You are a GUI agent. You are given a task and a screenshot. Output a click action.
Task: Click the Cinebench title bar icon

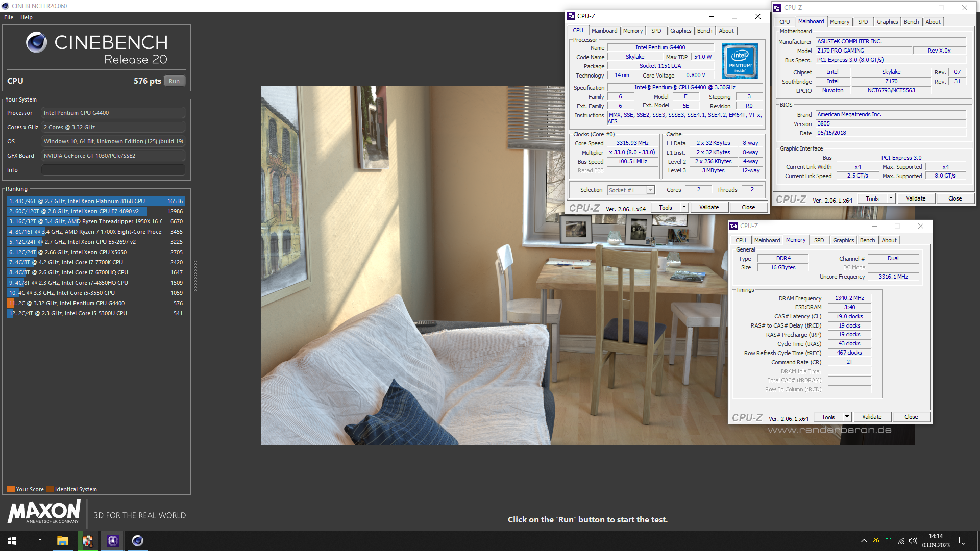coord(5,6)
